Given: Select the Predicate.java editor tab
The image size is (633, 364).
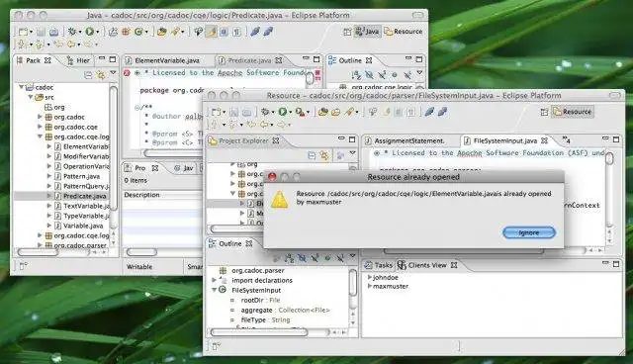Looking at the screenshot, I should pyautogui.click(x=249, y=60).
